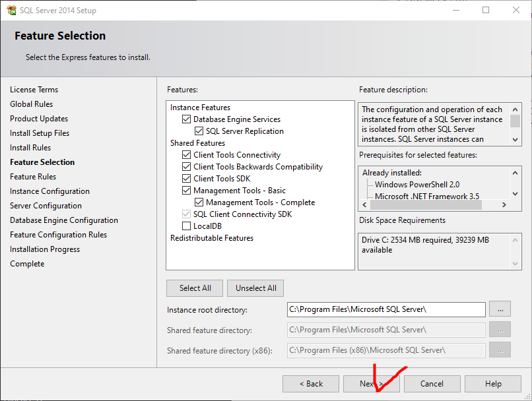Viewport: 532px width, 401px height.
Task: Click the Database Engine Services label
Action: coord(237,119)
